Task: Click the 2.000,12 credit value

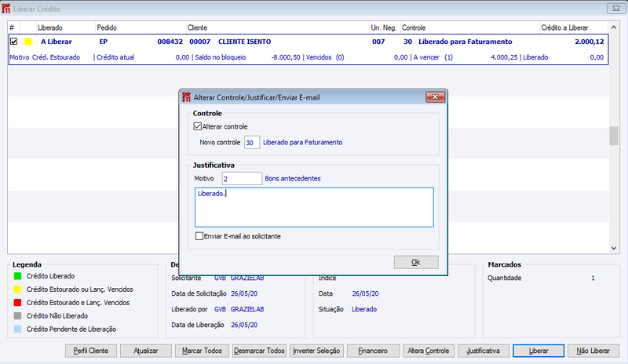Action: click(x=590, y=42)
